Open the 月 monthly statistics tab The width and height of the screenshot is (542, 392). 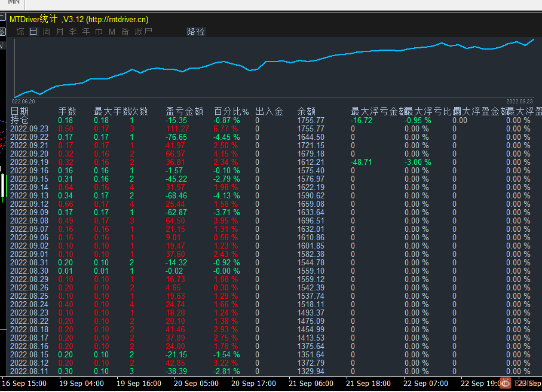click(60, 32)
